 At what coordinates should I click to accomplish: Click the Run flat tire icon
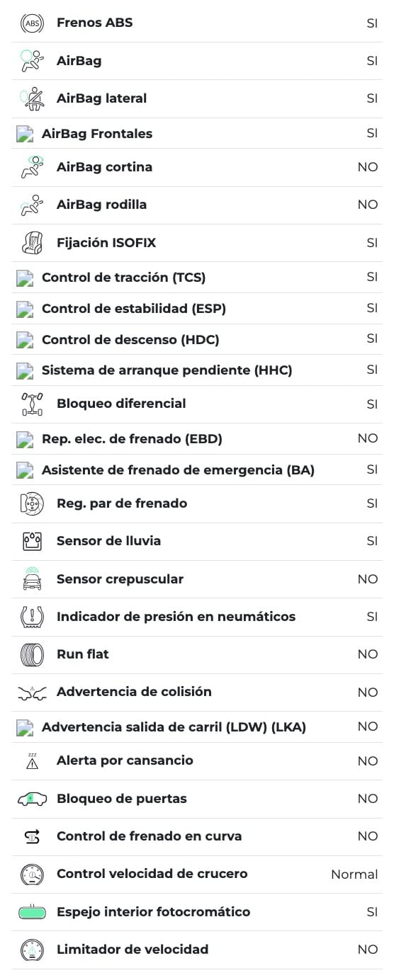point(32,654)
